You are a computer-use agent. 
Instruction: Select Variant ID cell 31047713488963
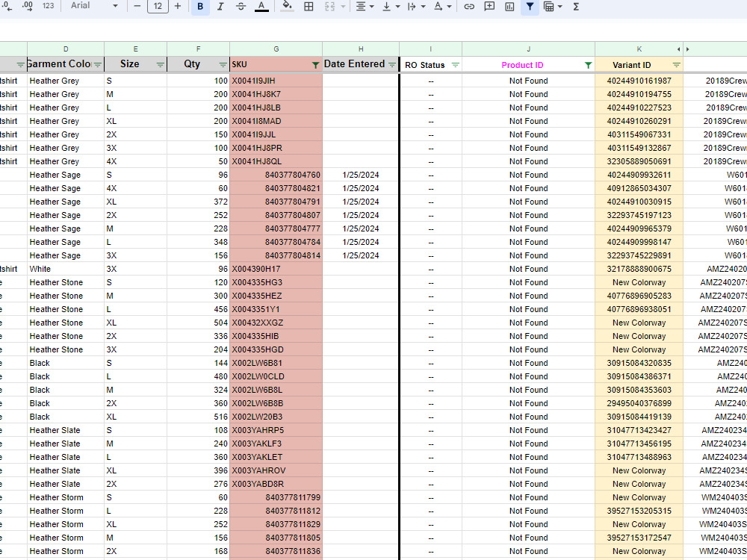[639, 457]
